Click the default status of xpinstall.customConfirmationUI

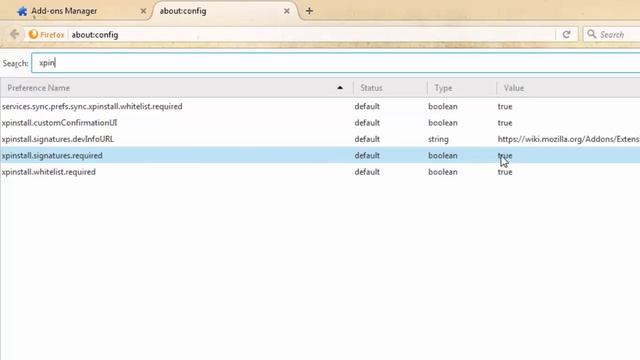click(x=367, y=122)
